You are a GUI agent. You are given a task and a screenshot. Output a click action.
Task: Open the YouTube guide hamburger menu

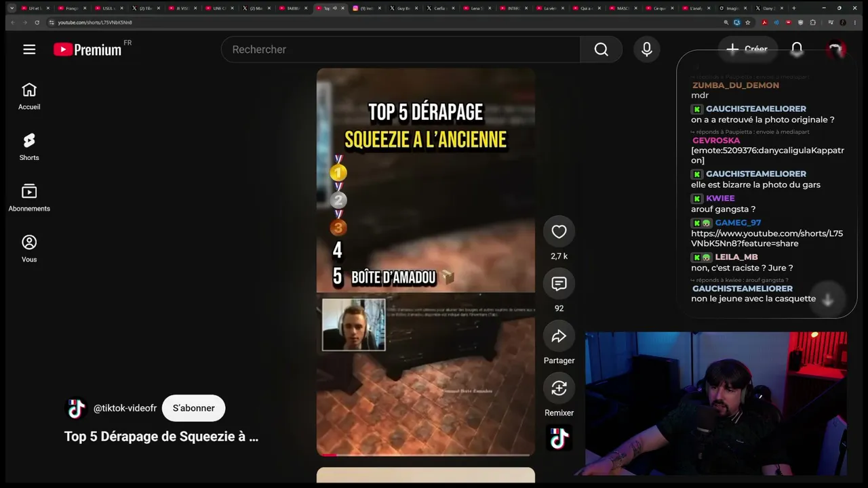pyautogui.click(x=29, y=49)
